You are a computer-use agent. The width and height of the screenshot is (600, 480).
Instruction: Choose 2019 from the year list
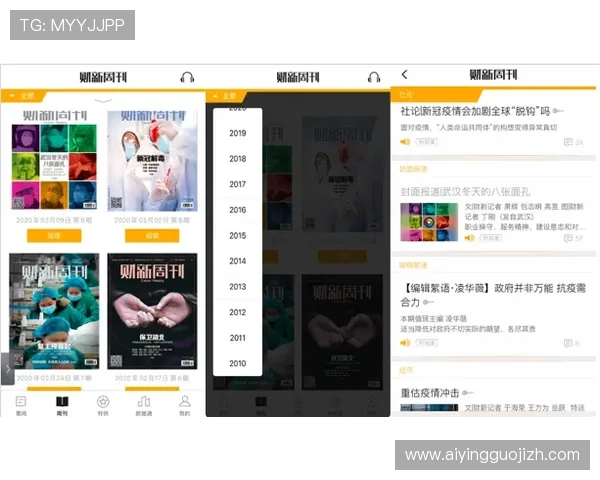click(x=237, y=133)
